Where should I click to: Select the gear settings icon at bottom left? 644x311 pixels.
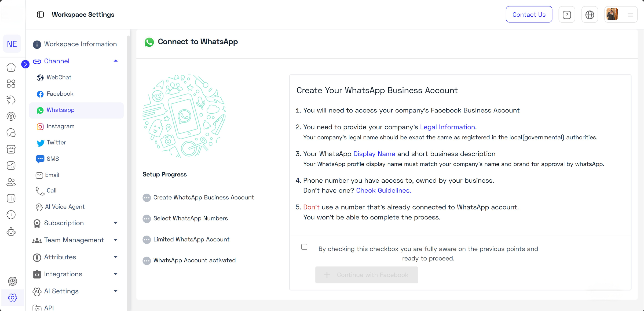click(13, 297)
